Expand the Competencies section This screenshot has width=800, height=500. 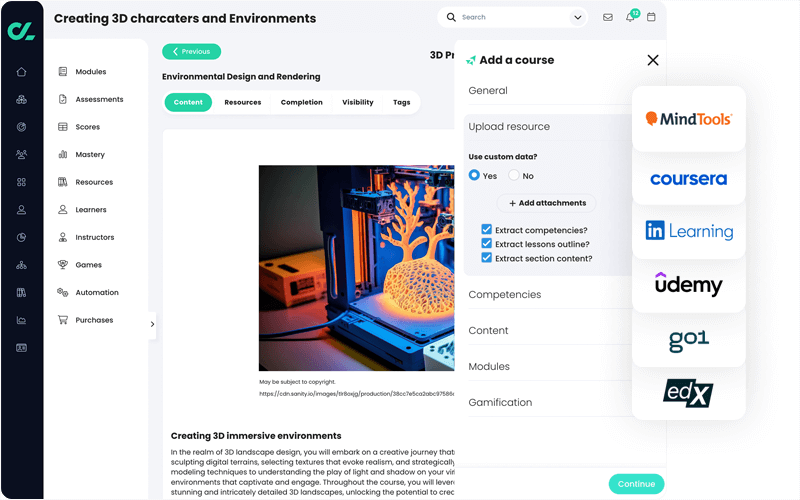click(x=505, y=295)
